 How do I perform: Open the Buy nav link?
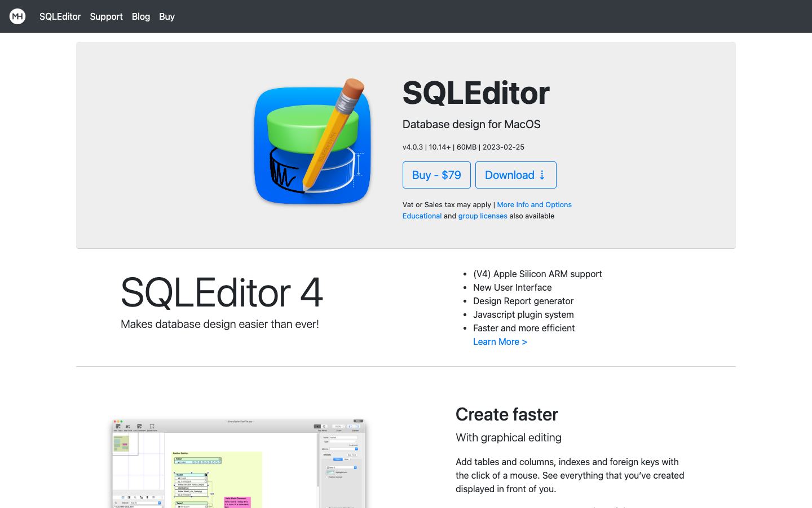(167, 16)
